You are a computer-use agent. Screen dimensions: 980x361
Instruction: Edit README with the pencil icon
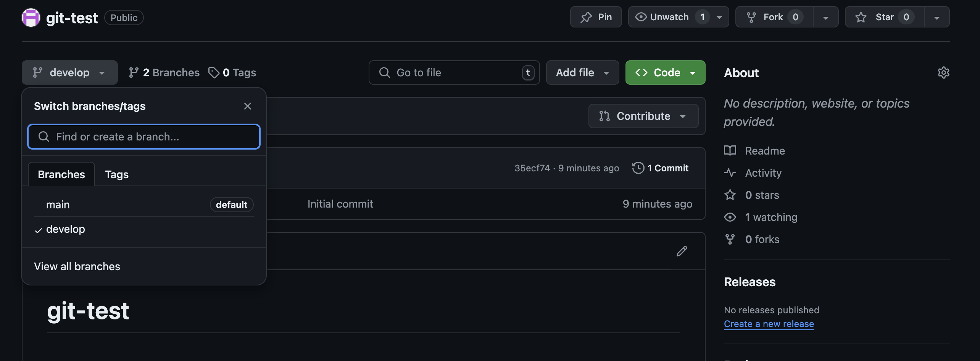(682, 251)
